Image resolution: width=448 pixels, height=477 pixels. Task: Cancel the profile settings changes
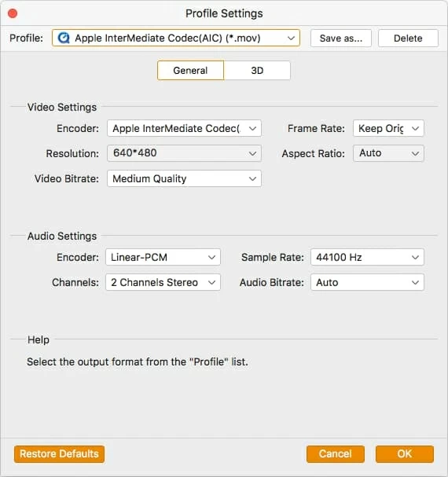pyautogui.click(x=336, y=454)
